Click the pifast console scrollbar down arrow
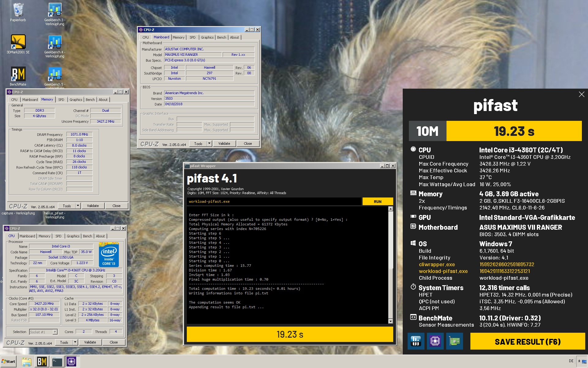The height and width of the screenshot is (368, 588). [x=390, y=321]
